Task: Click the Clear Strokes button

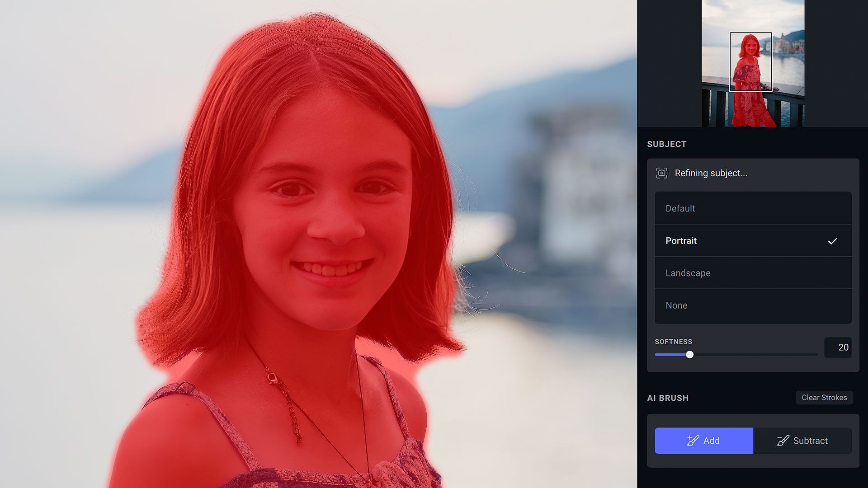Action: pyautogui.click(x=824, y=398)
